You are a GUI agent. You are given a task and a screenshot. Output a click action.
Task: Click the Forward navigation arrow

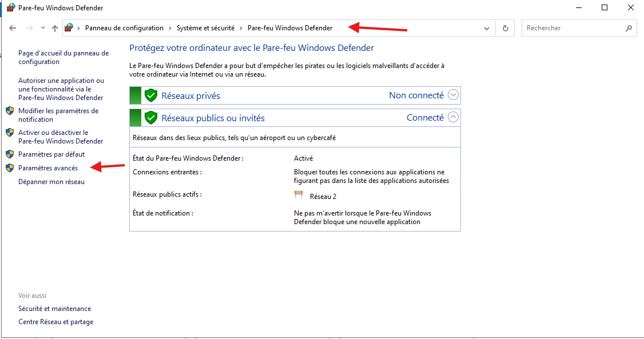click(30, 28)
